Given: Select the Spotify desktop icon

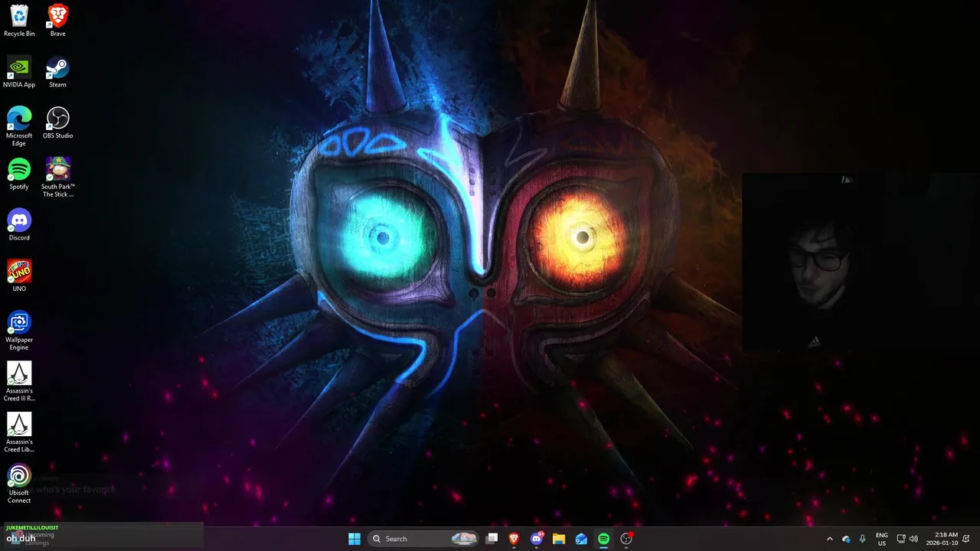Looking at the screenshot, I should click(x=19, y=174).
